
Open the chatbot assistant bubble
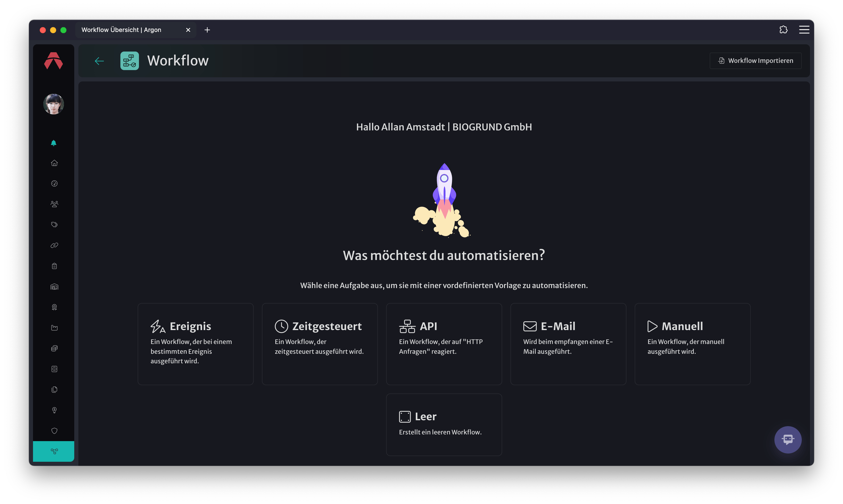788,440
